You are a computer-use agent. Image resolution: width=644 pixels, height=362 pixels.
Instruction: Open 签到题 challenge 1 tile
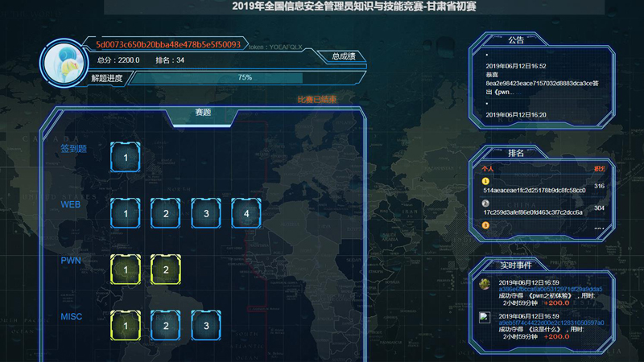point(126,158)
